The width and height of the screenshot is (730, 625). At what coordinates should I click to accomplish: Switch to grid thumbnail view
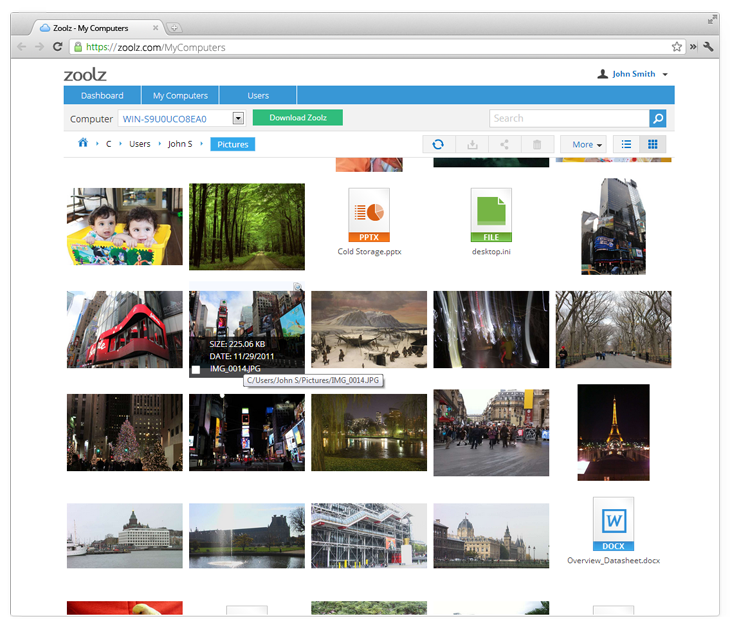click(653, 145)
